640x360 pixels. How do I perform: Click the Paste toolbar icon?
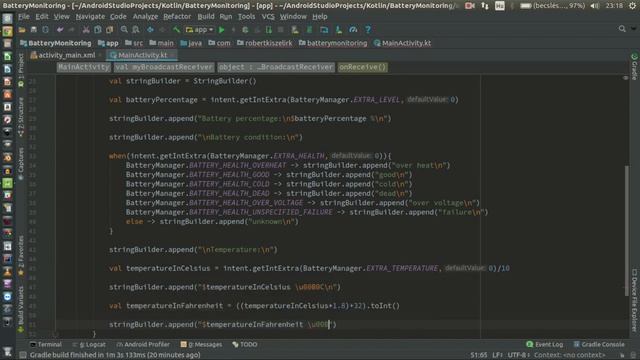(x=109, y=30)
